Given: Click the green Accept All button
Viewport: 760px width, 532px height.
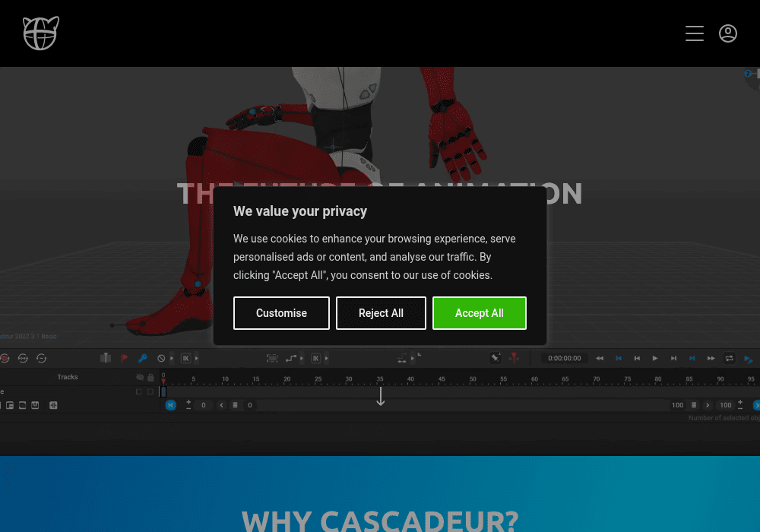Looking at the screenshot, I should tap(480, 313).
